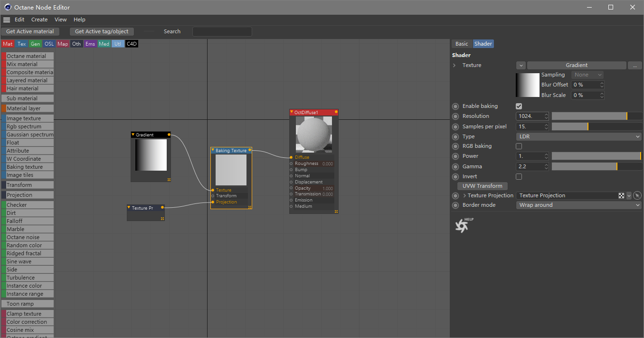Collapse the OctDiffuse1 node triangle

pos(292,112)
